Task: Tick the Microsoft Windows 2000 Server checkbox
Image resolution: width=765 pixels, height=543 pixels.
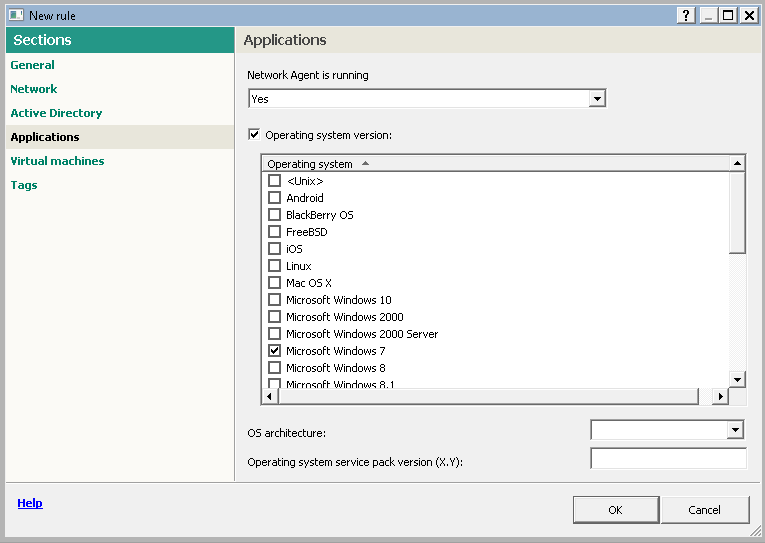Action: click(x=275, y=334)
